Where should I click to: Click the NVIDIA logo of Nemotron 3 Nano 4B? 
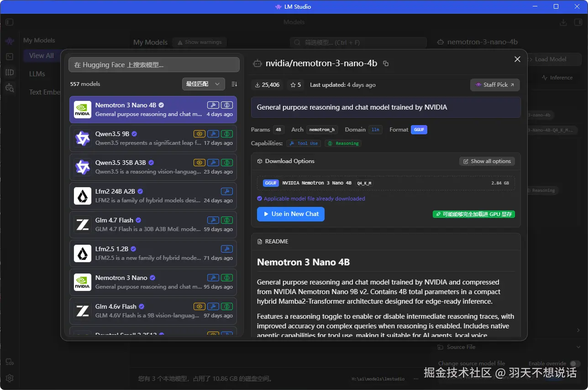[x=83, y=110]
